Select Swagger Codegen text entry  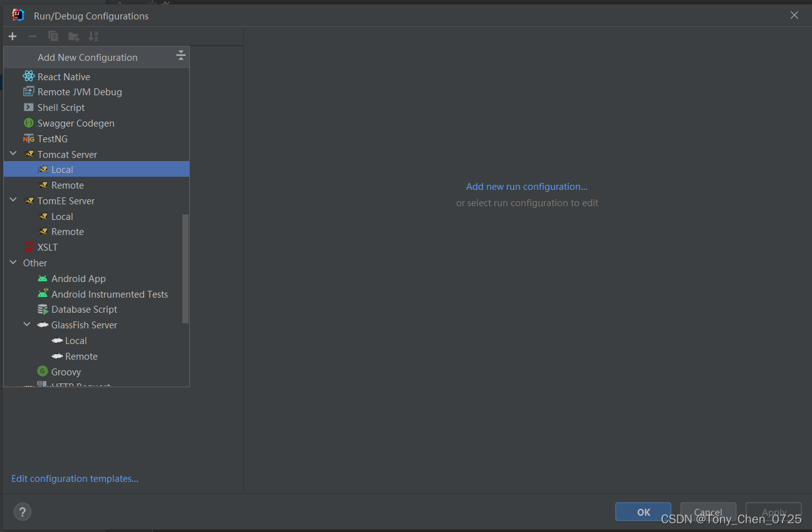(x=76, y=123)
